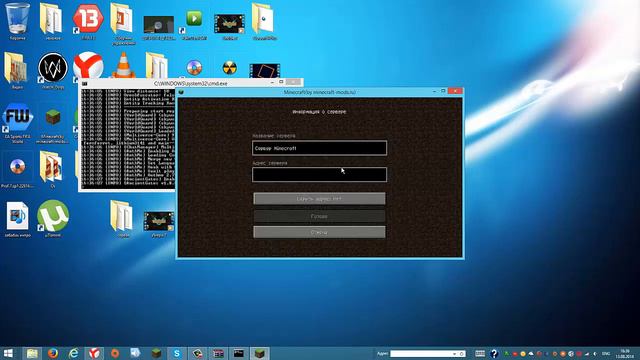Screen dimensions: 640x360
Task: Launch Internet Explorer from the taskbar
Action: tap(73, 353)
